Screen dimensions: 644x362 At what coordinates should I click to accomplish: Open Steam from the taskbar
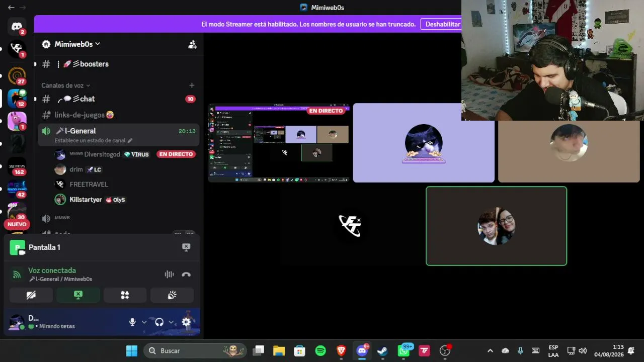(382, 350)
